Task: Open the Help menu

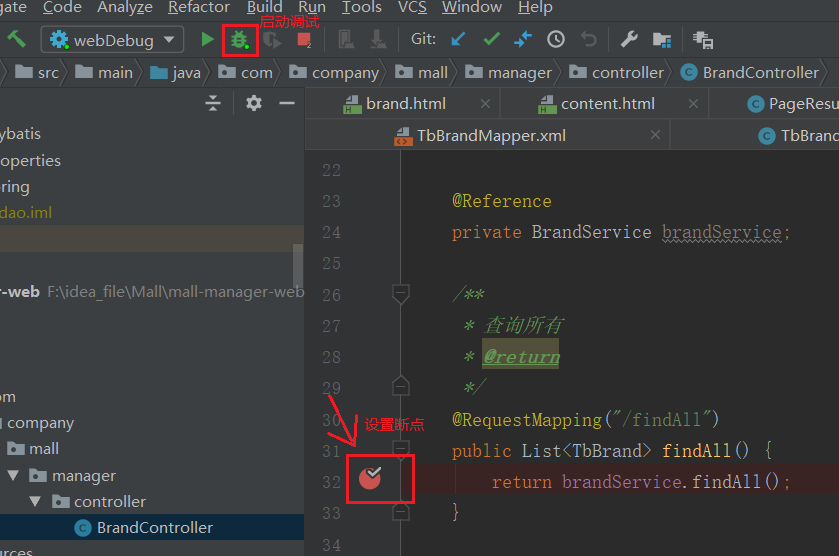Action: (535, 7)
